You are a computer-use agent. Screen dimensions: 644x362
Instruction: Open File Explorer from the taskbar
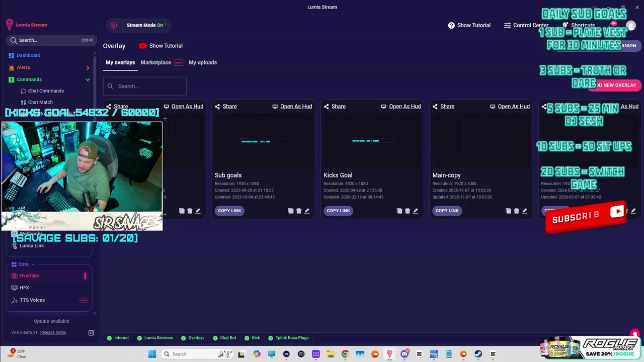tap(331, 354)
